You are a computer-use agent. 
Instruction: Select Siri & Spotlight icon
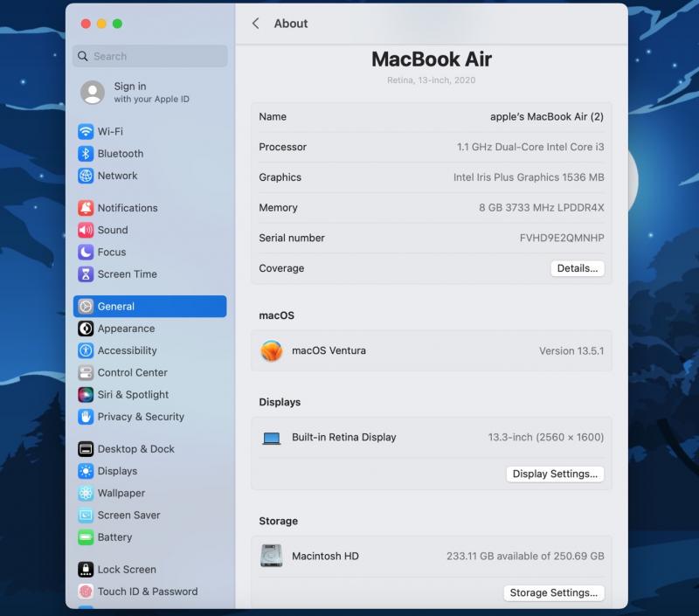point(86,394)
